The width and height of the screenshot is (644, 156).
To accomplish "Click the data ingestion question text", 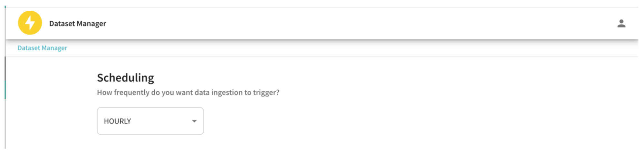I will 188,93.
